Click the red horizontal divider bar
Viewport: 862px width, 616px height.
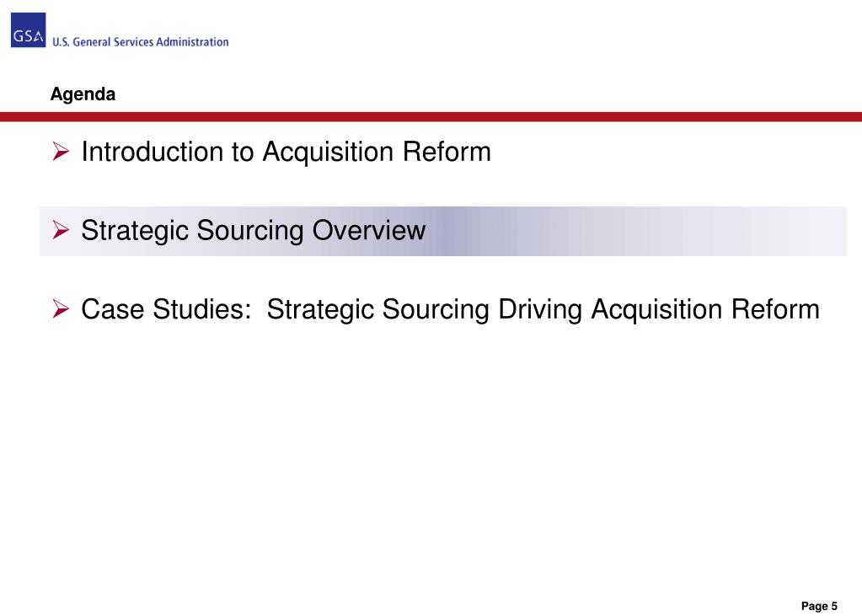pos(431,116)
